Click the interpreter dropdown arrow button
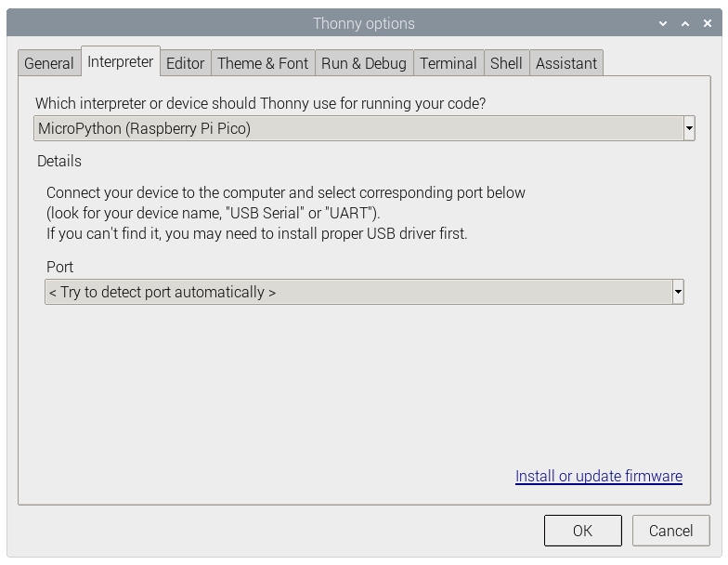The image size is (728, 565). click(x=689, y=128)
